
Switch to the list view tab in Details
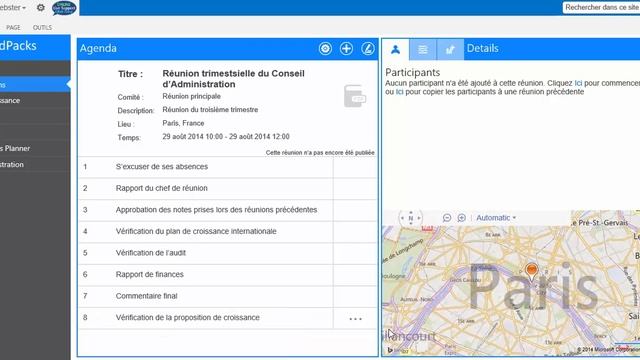[x=423, y=49]
